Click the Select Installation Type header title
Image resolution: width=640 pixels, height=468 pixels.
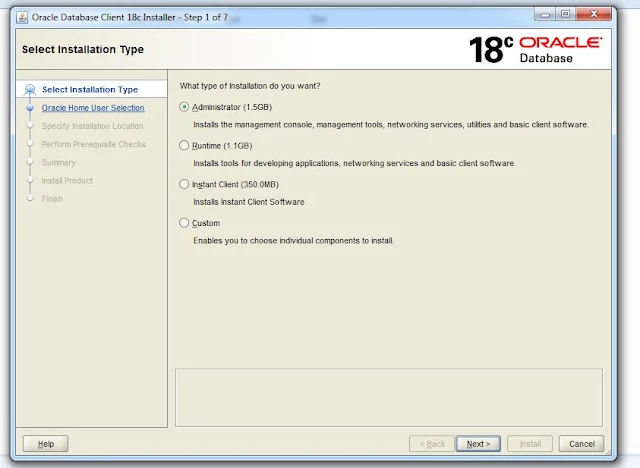coord(83,49)
